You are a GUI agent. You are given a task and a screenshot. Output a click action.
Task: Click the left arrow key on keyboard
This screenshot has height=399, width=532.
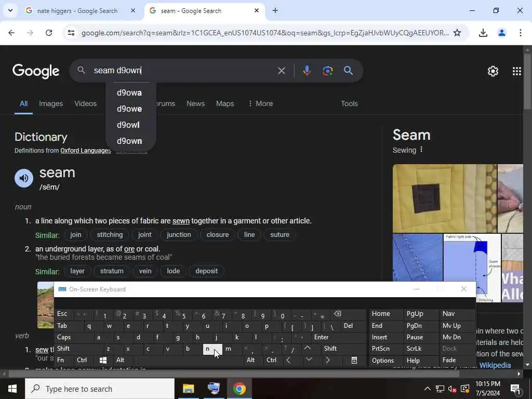click(x=288, y=361)
